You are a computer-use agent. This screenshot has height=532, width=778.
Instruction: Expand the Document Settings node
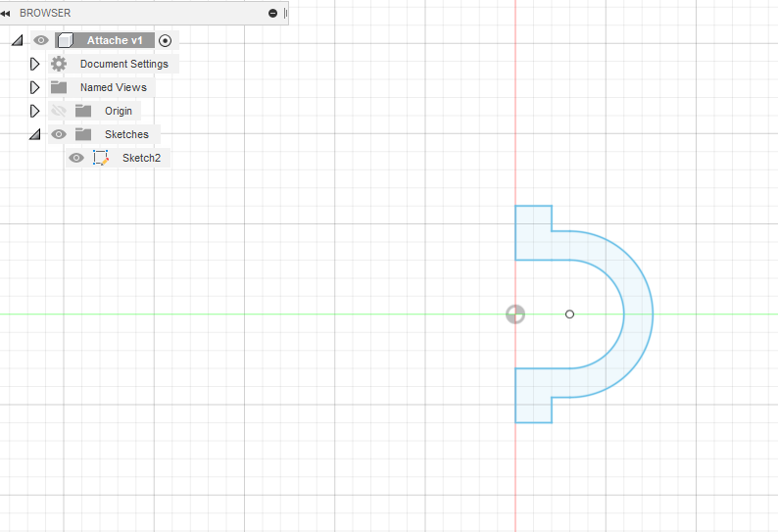[x=34, y=64]
